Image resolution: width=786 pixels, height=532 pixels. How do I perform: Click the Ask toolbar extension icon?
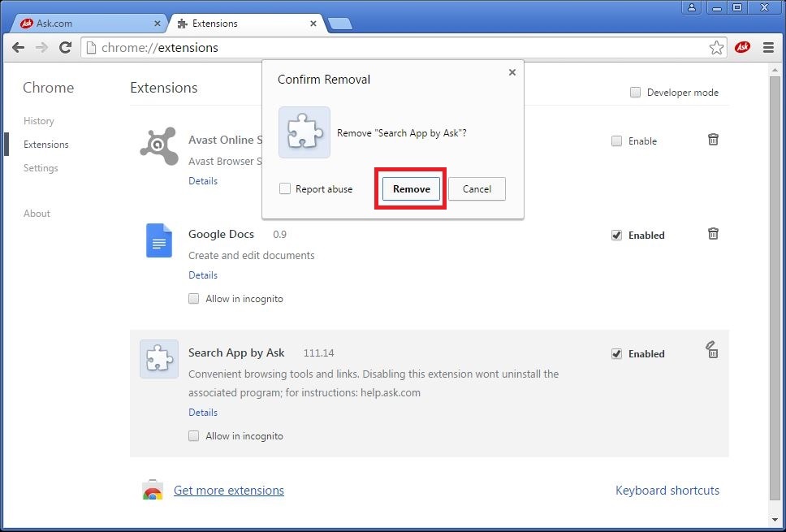(x=742, y=48)
